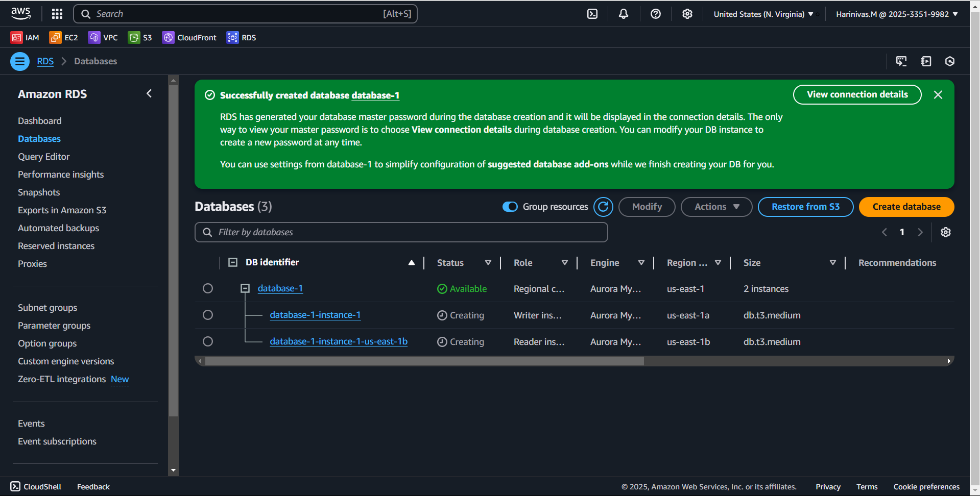The height and width of the screenshot is (496, 980).
Task: Open Event subscriptions in sidebar
Action: (x=57, y=441)
